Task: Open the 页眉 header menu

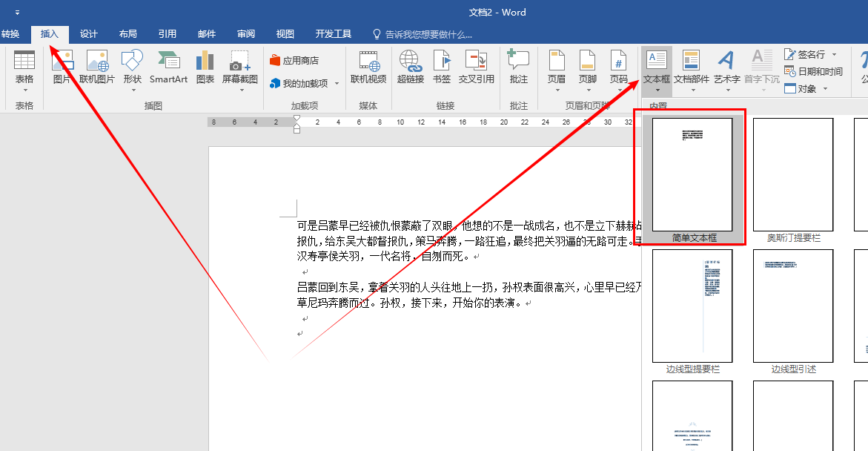Action: 557,71
